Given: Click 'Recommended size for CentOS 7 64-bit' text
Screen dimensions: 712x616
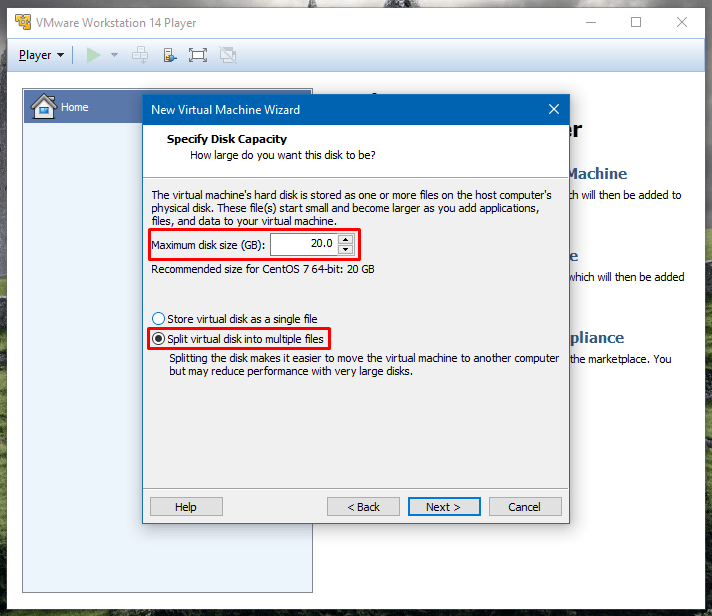Looking at the screenshot, I should [x=263, y=269].
